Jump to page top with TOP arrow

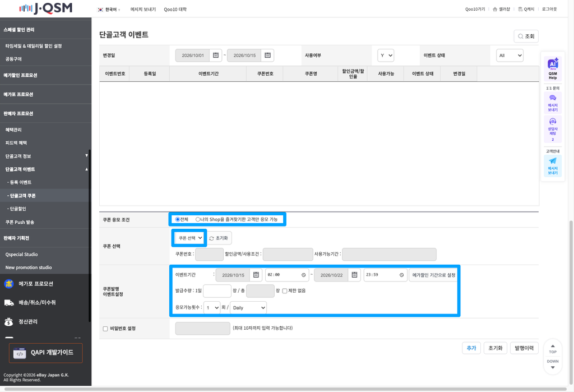[553, 349]
